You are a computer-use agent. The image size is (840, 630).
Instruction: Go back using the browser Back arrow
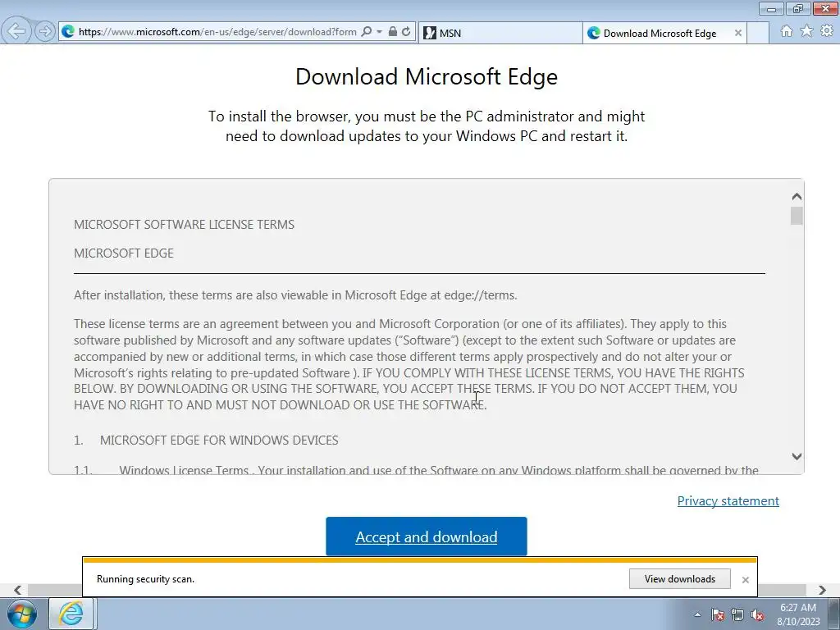coord(16,31)
